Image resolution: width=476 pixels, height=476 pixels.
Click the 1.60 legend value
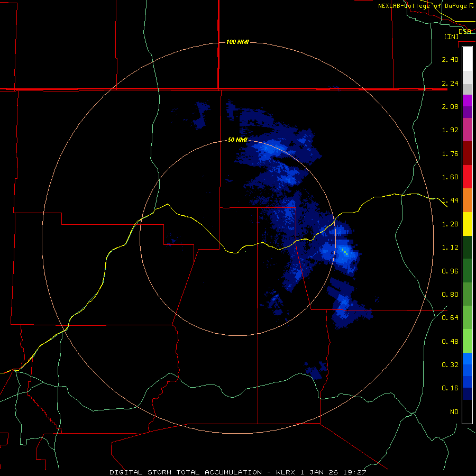(x=450, y=177)
